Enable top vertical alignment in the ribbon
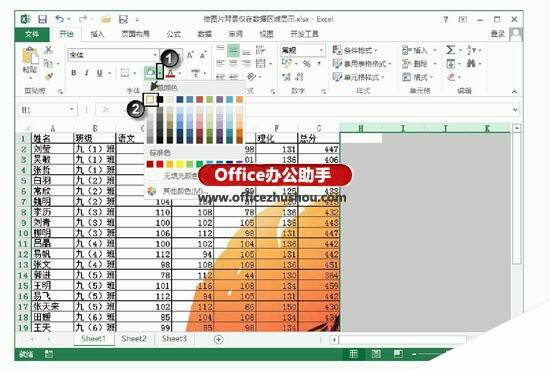 (220, 49)
